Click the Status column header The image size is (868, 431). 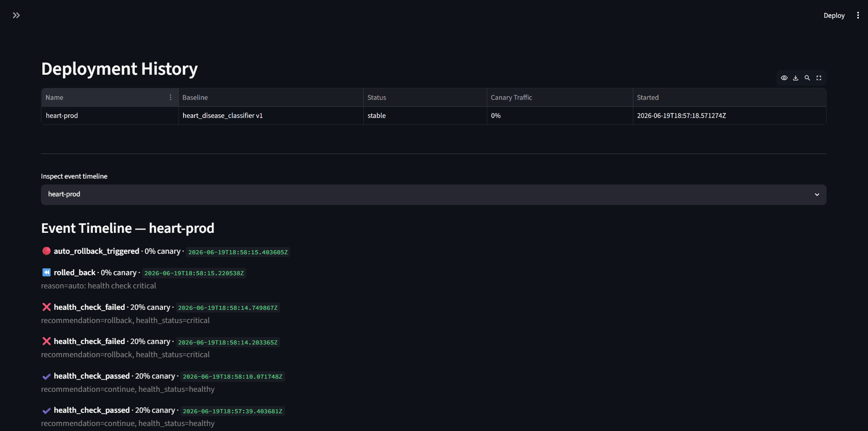(425, 97)
